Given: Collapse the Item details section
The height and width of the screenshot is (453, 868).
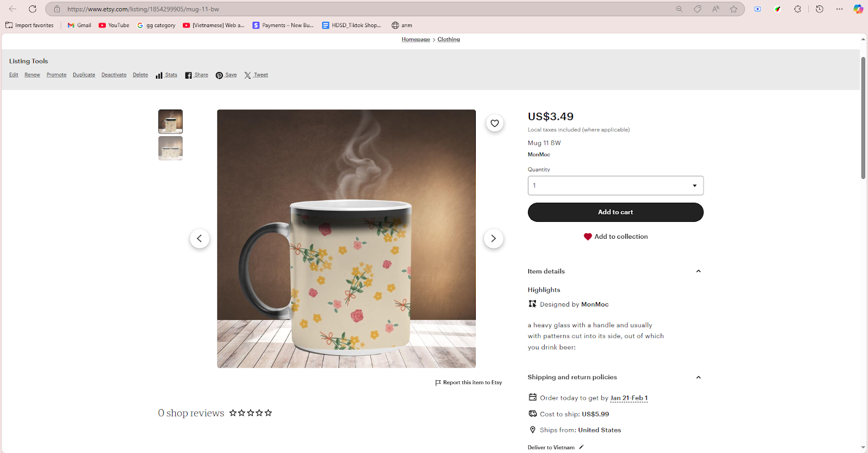Looking at the screenshot, I should click(698, 271).
